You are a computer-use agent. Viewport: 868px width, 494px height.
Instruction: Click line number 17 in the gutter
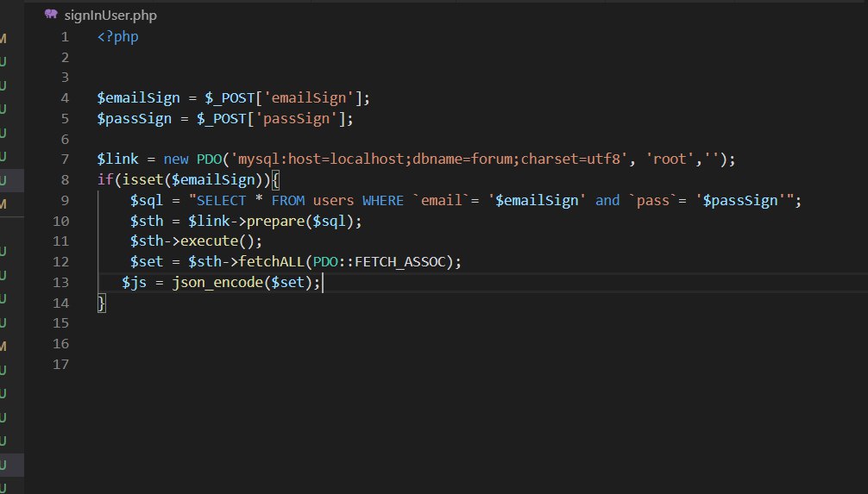[x=60, y=365]
